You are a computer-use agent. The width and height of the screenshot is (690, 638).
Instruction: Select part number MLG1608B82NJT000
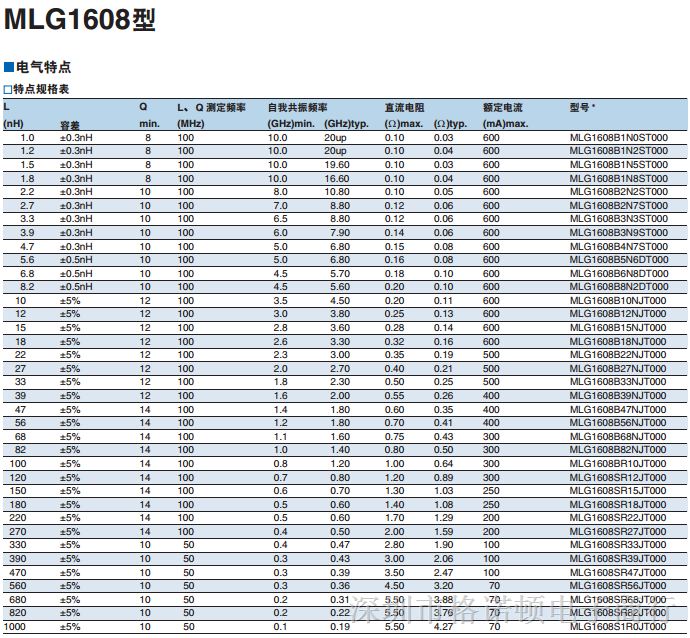tap(618, 450)
